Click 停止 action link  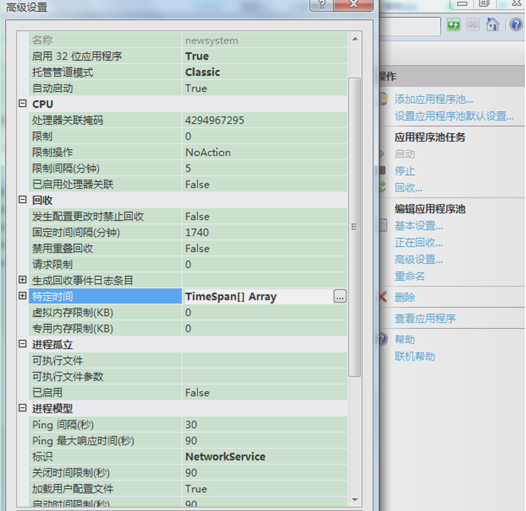(405, 171)
